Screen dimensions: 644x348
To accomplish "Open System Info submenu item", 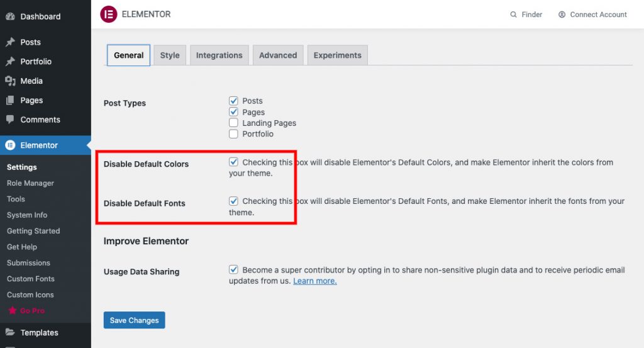I will [x=27, y=215].
